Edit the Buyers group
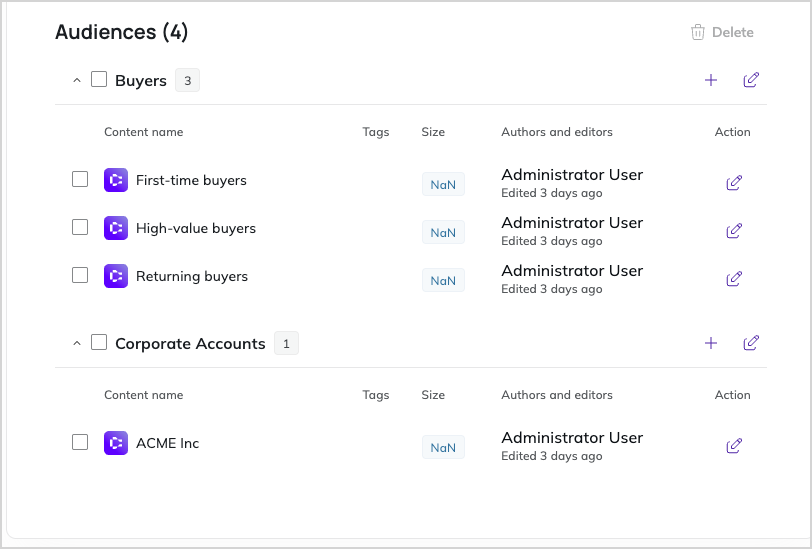This screenshot has height=549, width=812. click(x=751, y=80)
